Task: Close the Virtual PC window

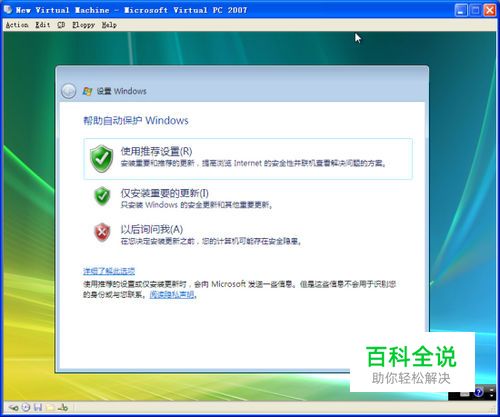Action: pyautogui.click(x=490, y=10)
